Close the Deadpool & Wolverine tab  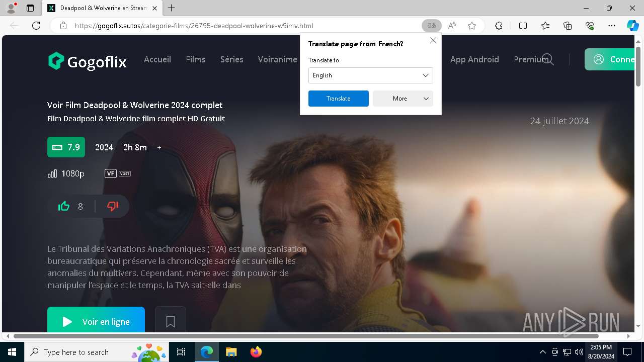154,8
